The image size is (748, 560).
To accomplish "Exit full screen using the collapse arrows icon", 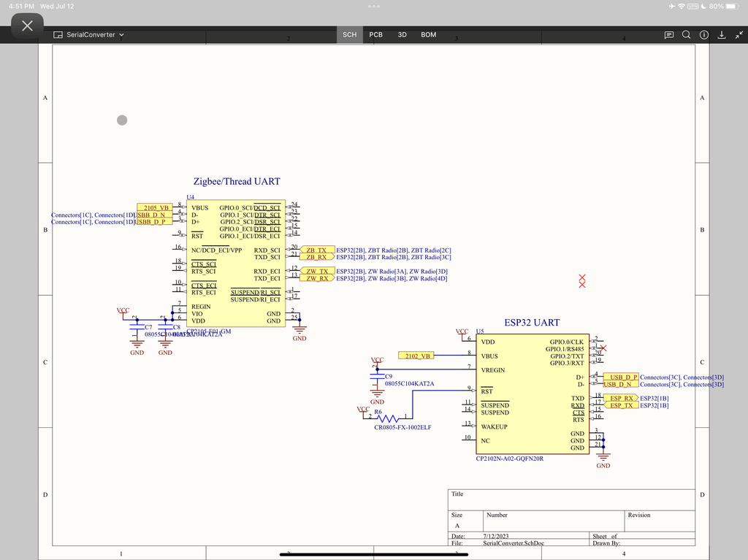I will pyautogui.click(x=739, y=35).
